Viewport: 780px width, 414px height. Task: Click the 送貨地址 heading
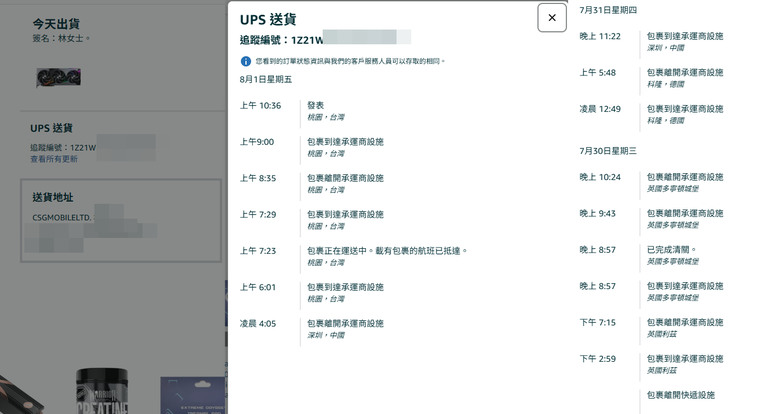click(53, 197)
